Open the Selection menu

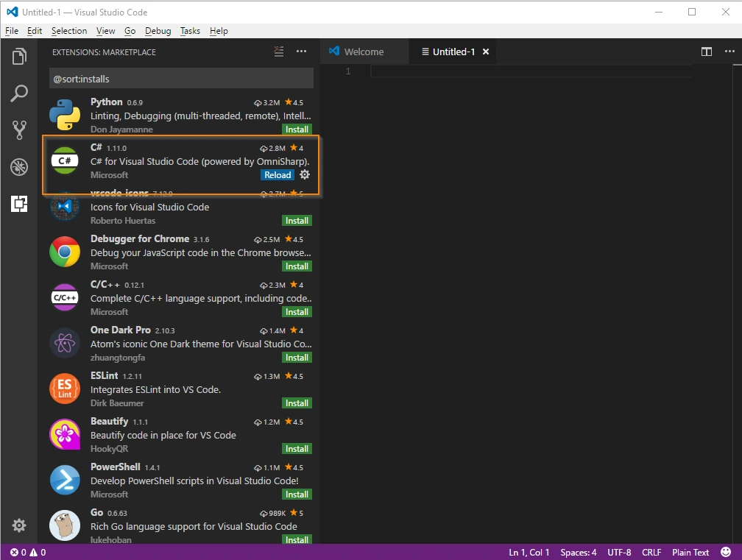tap(69, 31)
